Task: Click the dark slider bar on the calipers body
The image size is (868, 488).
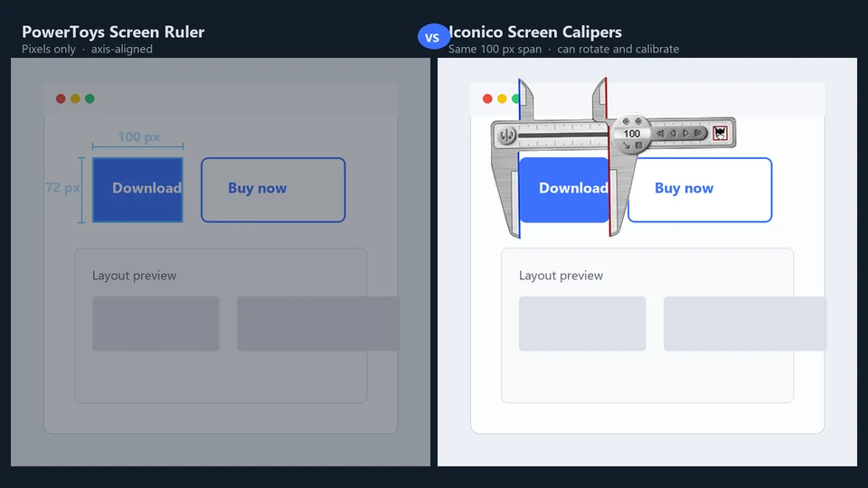Action: coord(562,135)
